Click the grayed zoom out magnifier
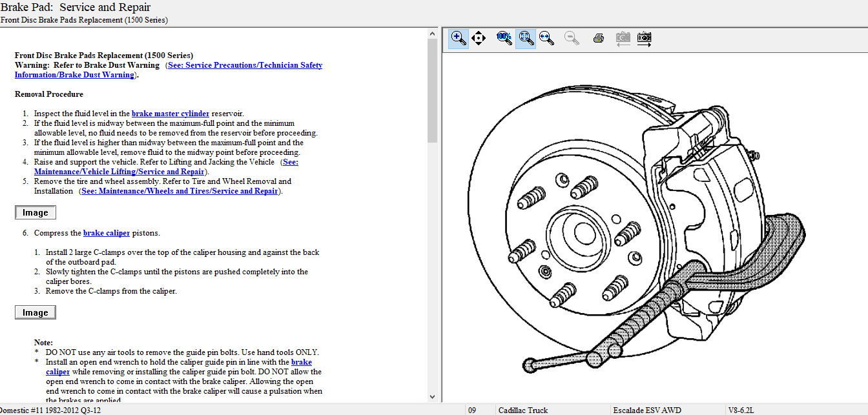This screenshot has width=868, height=415. (572, 38)
